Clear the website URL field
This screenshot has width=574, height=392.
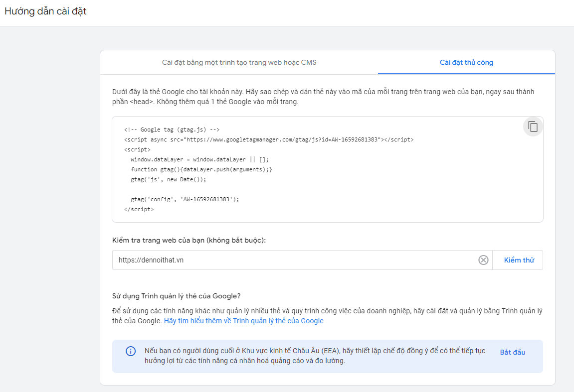(x=483, y=260)
